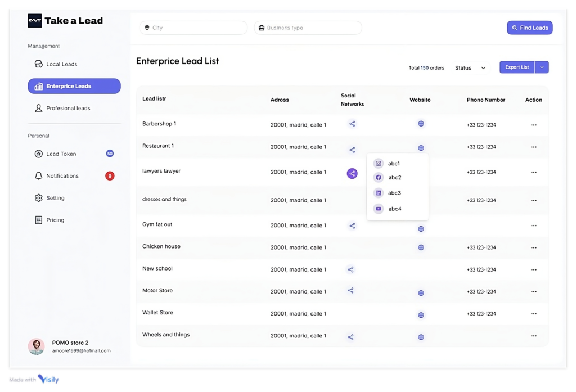Click the POMO store 2 profile avatar
This screenshot has height=392, width=576.
click(x=37, y=346)
